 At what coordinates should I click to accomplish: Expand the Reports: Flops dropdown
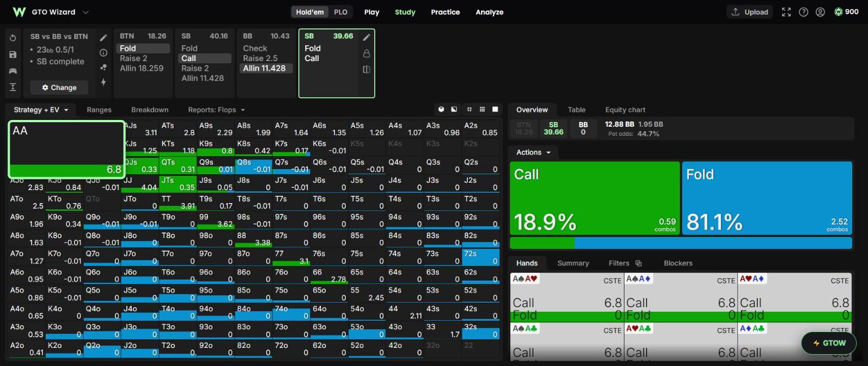216,110
